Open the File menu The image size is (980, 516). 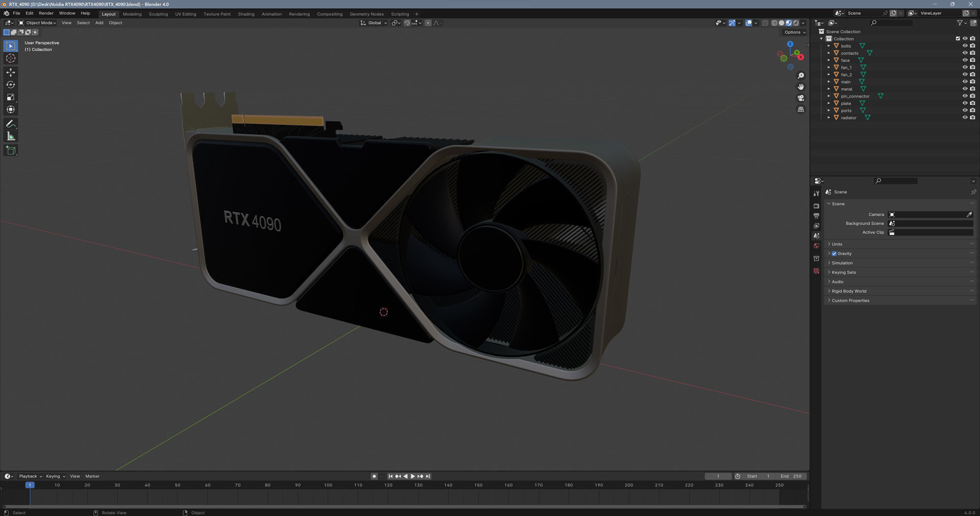(x=16, y=13)
